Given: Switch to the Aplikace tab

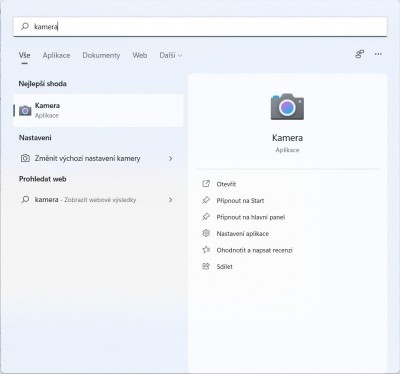Looking at the screenshot, I should click(56, 55).
